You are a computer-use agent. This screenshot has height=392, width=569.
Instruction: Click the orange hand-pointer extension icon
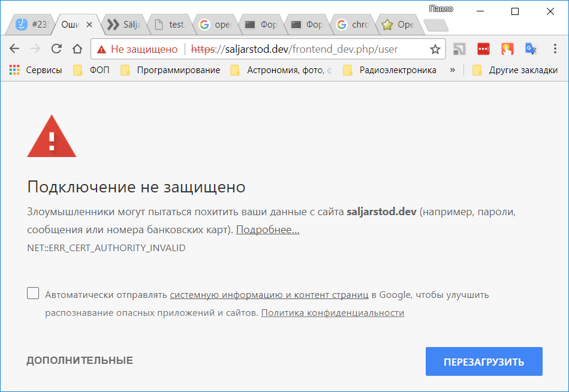click(507, 49)
